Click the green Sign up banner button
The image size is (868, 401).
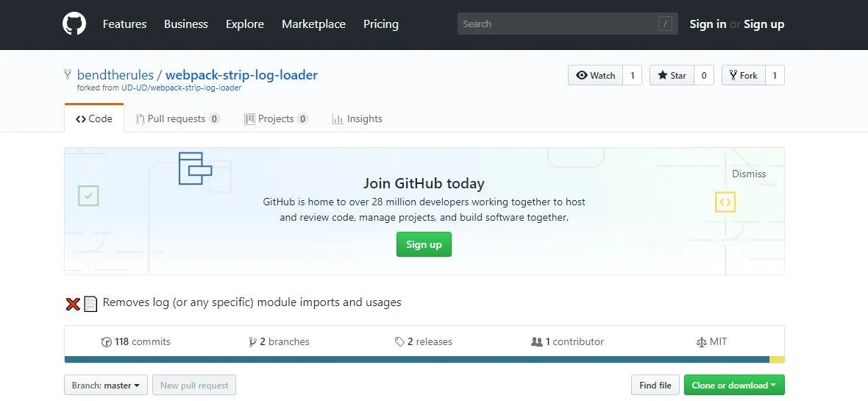click(424, 244)
